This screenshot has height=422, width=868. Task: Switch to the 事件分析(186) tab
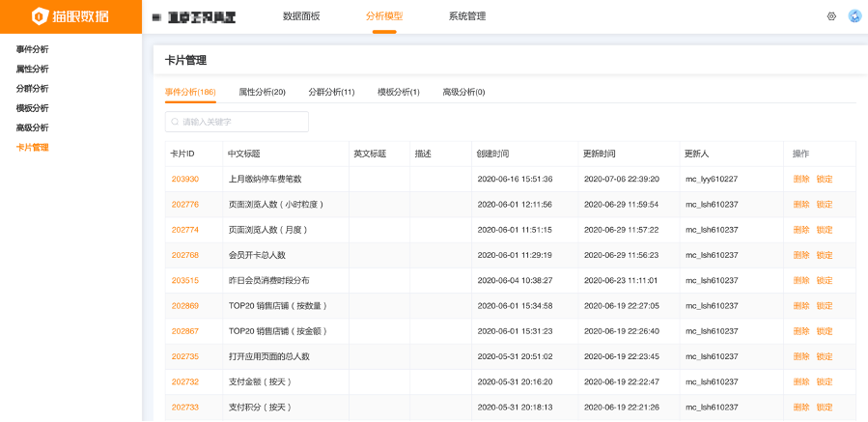(x=190, y=92)
